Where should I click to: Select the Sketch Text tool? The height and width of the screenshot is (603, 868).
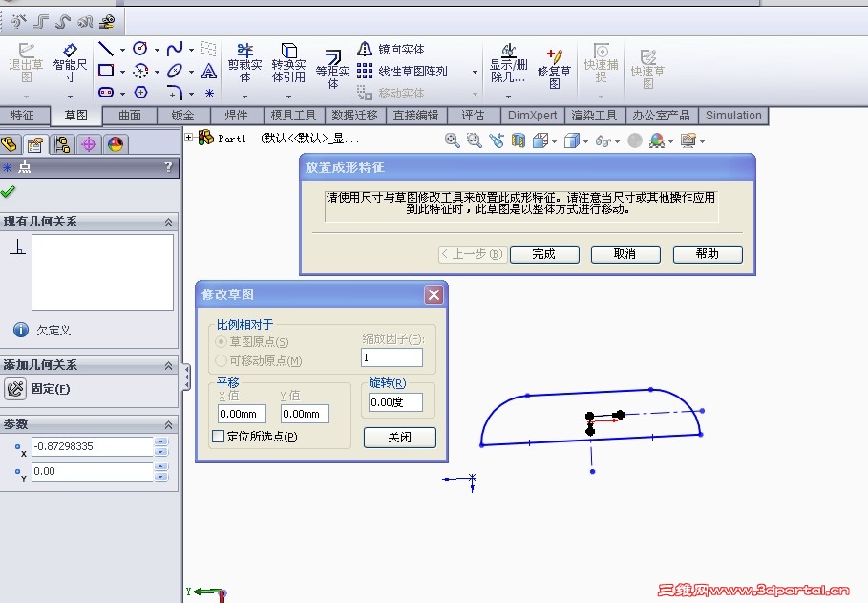coord(209,71)
